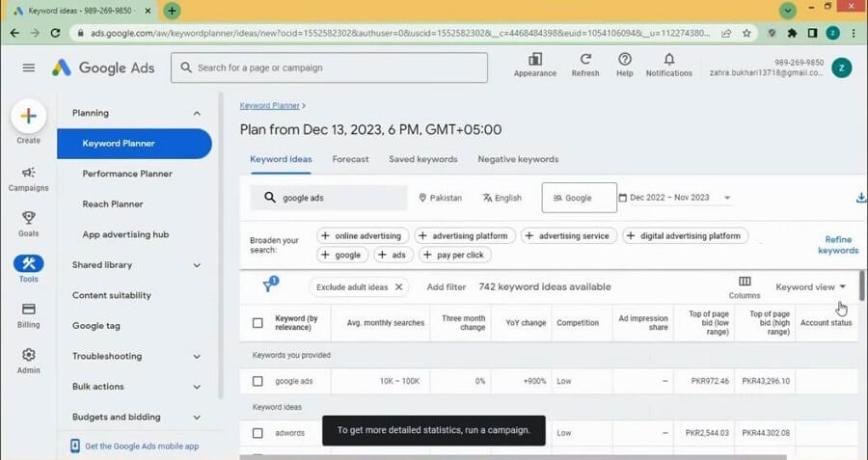868x460 pixels.
Task: Click the google ads keyword search box
Action: click(329, 198)
